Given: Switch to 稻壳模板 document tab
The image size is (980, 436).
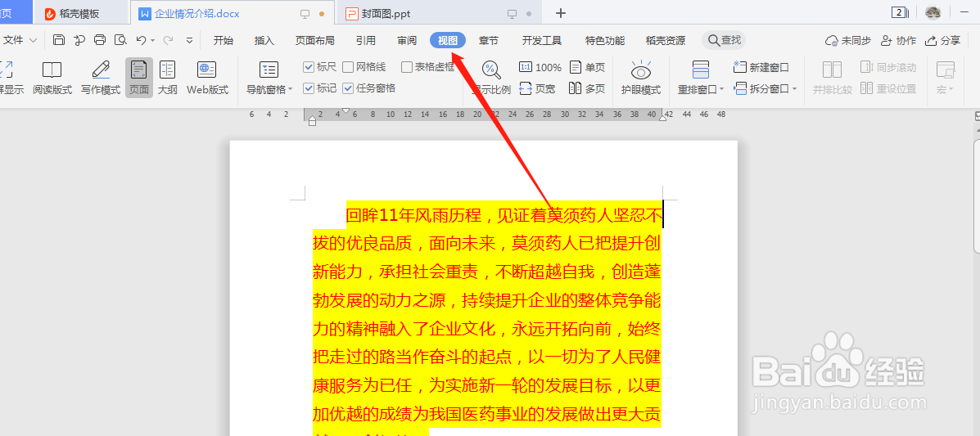Looking at the screenshot, I should 81,13.
